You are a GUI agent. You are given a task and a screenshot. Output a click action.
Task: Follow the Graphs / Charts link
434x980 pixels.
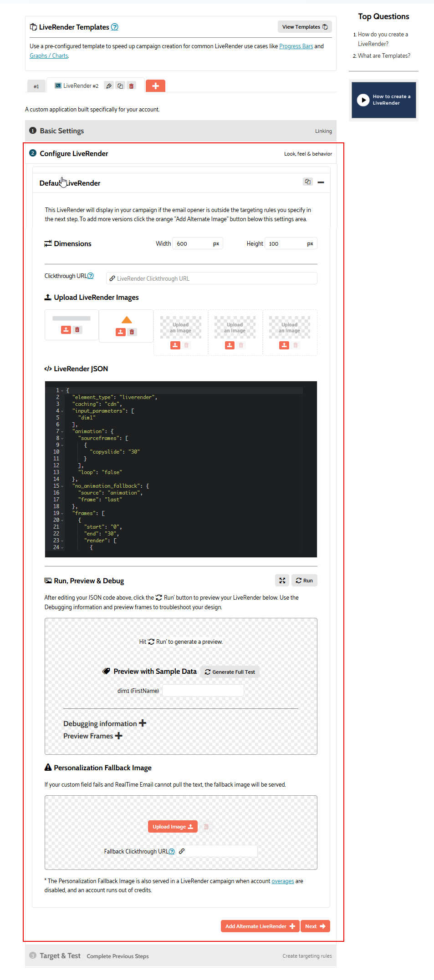pos(49,56)
